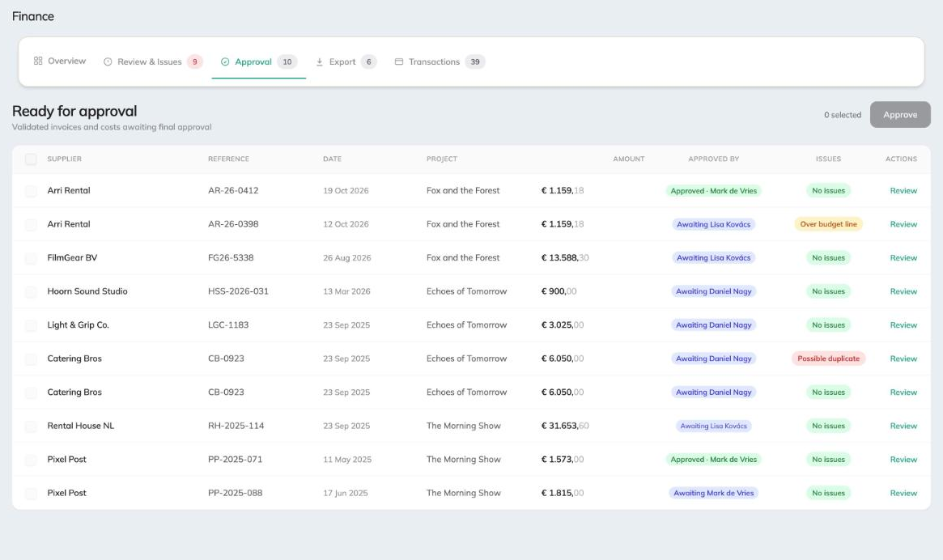Click the Over budget line badge

tap(828, 224)
